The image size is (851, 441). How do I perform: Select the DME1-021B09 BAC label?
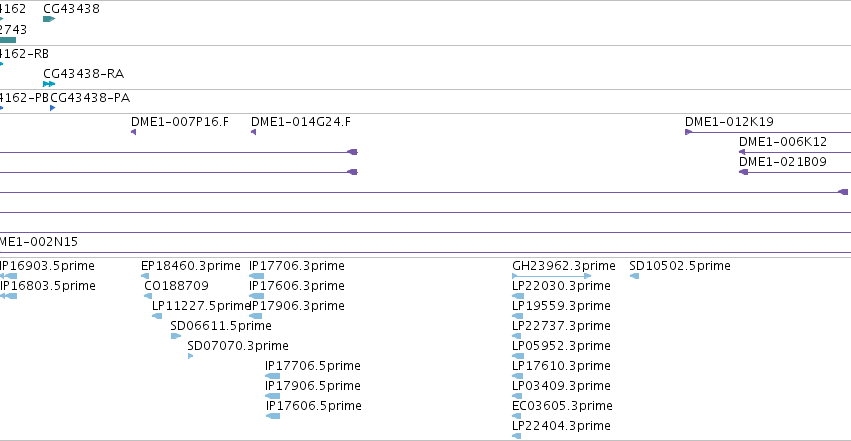click(x=783, y=162)
